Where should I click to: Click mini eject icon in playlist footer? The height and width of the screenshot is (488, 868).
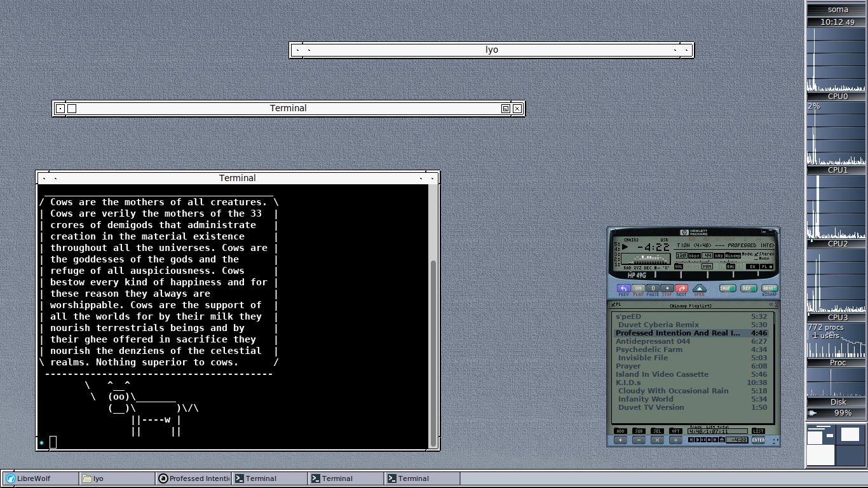[x=722, y=440]
